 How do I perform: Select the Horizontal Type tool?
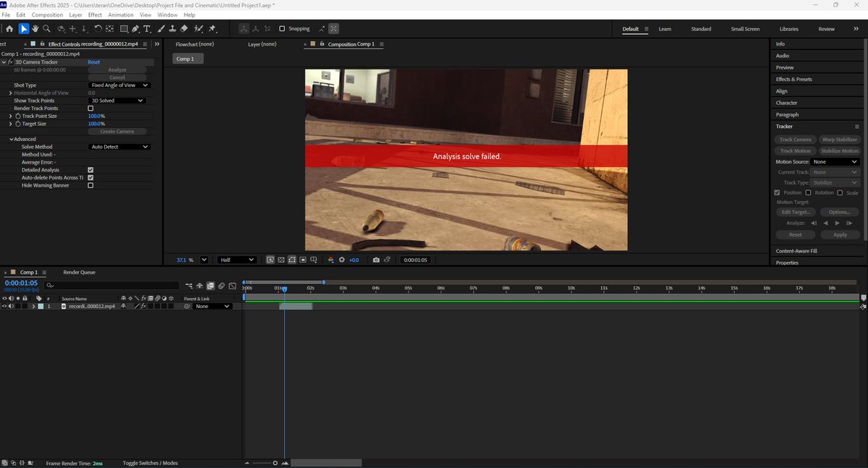coord(147,29)
